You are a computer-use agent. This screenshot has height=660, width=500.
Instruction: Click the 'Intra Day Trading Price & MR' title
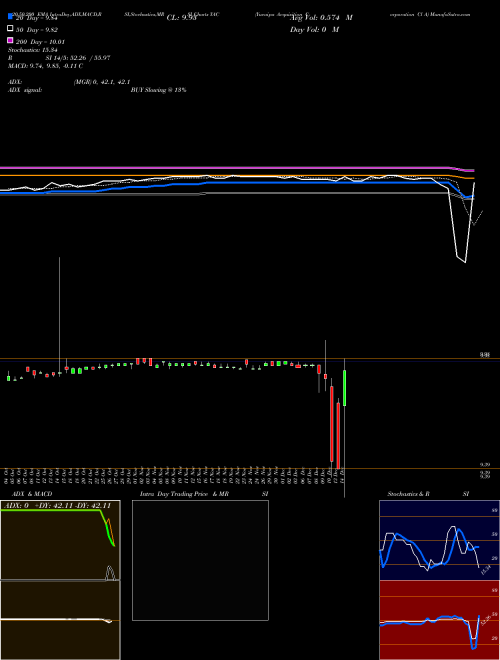[184, 494]
